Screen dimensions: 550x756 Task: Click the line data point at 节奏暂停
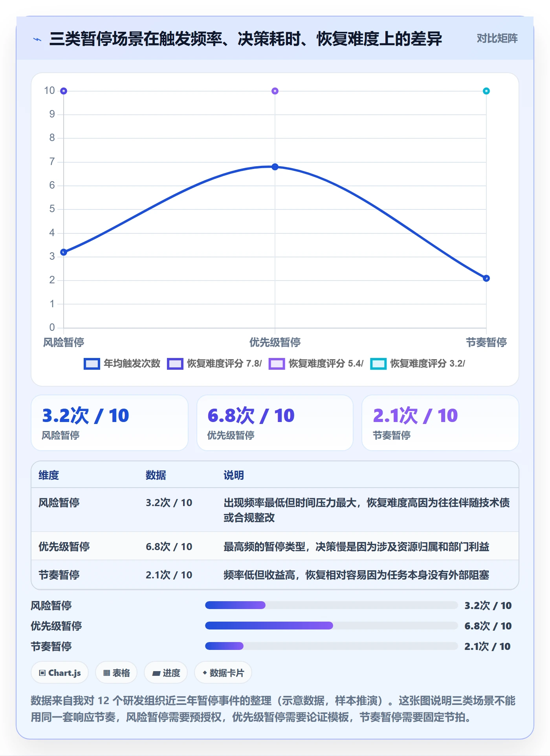coord(486,278)
